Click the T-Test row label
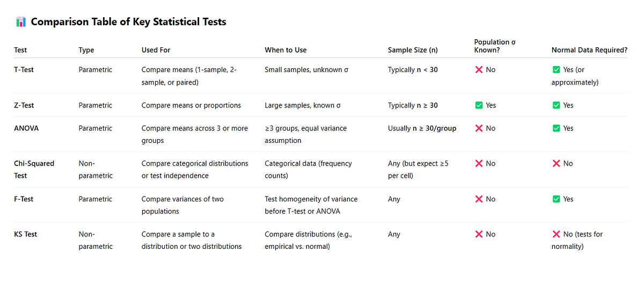 24,70
